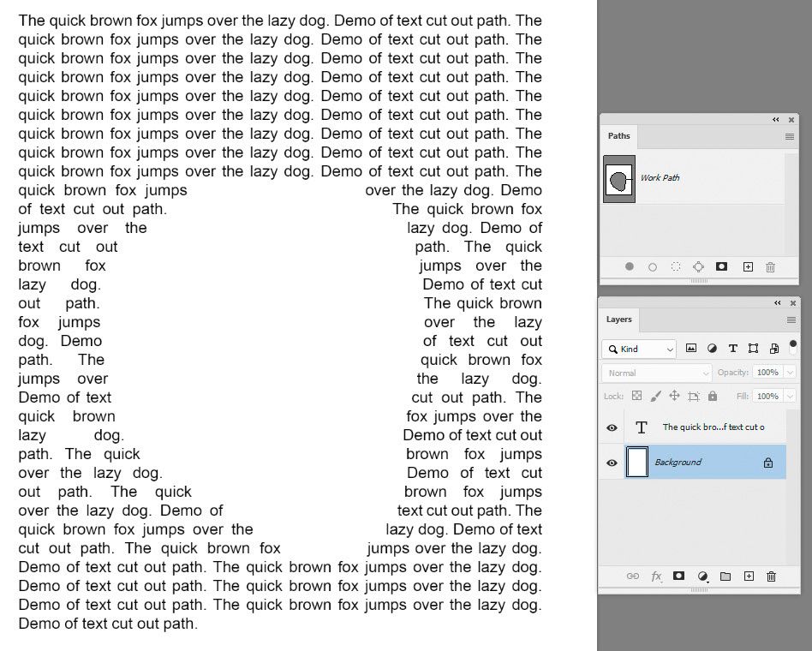The image size is (812, 651).
Task: Select the Paths tab
Action: tap(618, 135)
